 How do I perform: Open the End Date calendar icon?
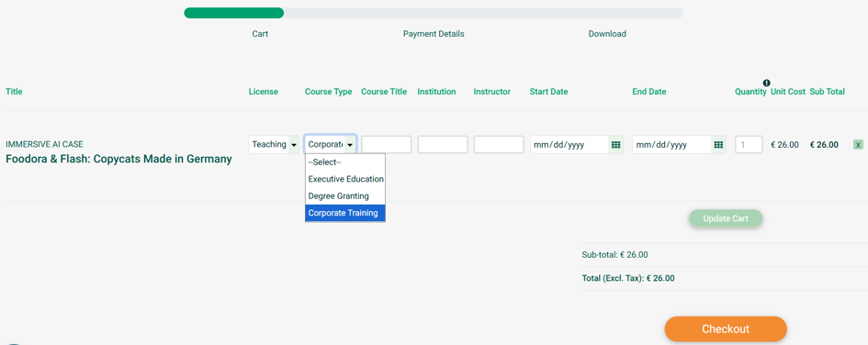pyautogui.click(x=718, y=145)
